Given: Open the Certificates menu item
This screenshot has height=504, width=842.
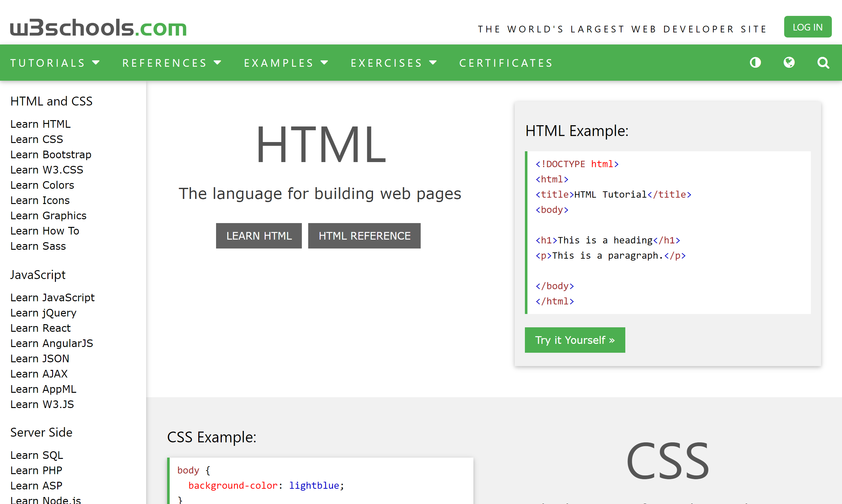Looking at the screenshot, I should pos(506,63).
